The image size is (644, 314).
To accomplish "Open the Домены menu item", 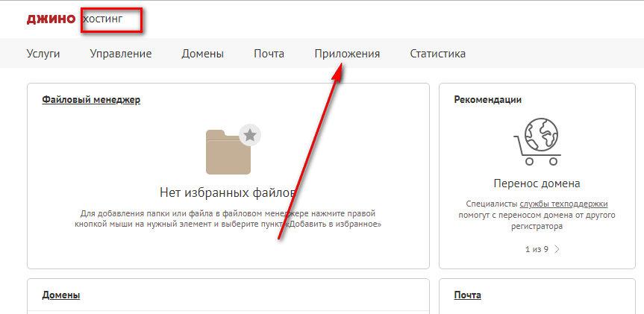I will point(203,54).
